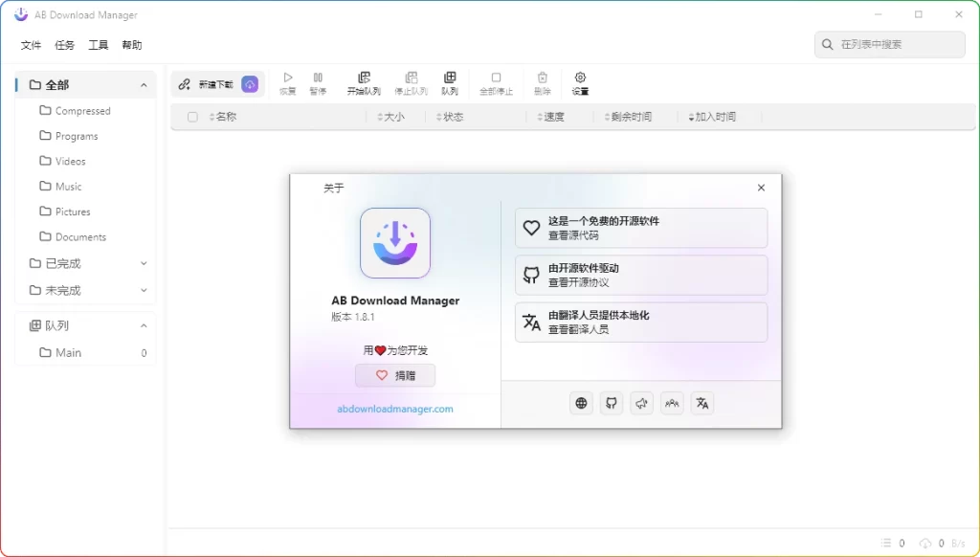Open the 帮助 menu
Viewport: 980px width, 557px height.
(131, 44)
